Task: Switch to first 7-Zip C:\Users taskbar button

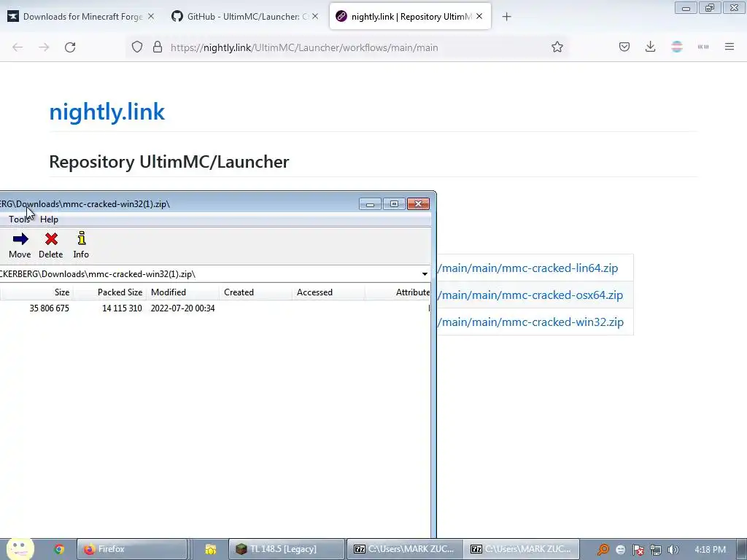Action: point(405,549)
